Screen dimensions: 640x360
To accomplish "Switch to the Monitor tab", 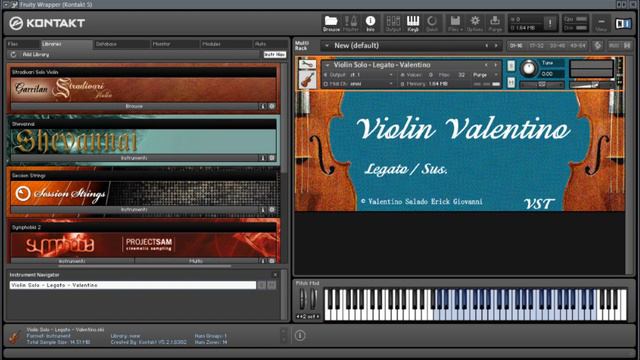I will point(175,44).
